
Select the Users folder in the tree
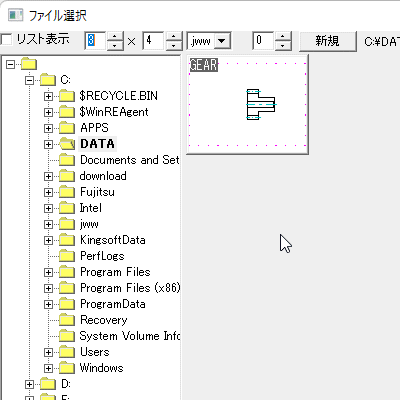(95, 352)
